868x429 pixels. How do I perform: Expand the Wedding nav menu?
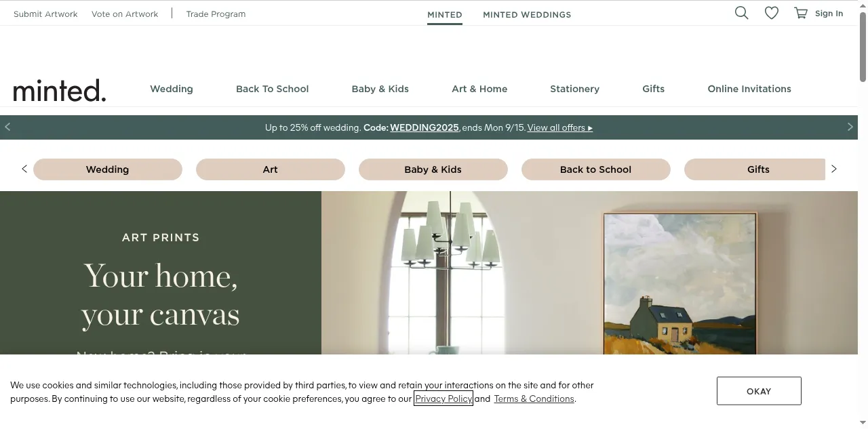pyautogui.click(x=172, y=89)
